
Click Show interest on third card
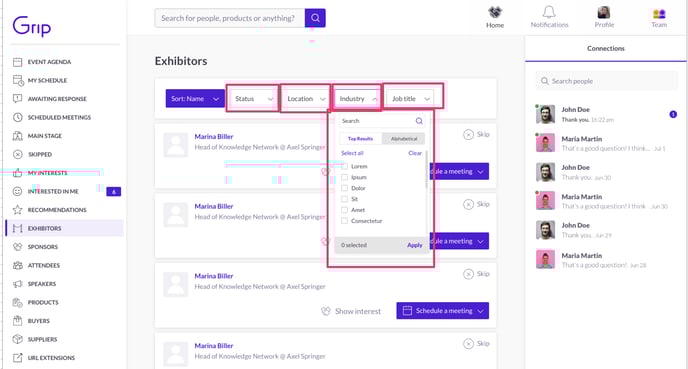click(351, 311)
